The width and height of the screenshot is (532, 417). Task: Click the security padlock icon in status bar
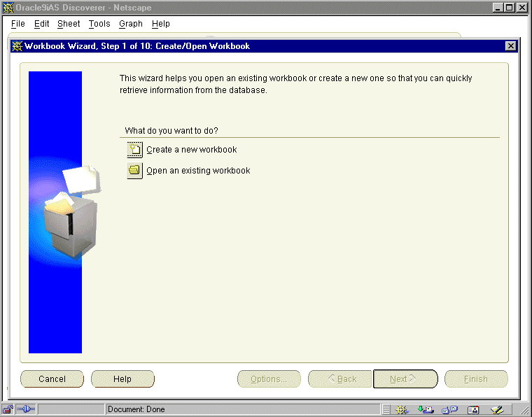pyautogui.click(x=8, y=409)
